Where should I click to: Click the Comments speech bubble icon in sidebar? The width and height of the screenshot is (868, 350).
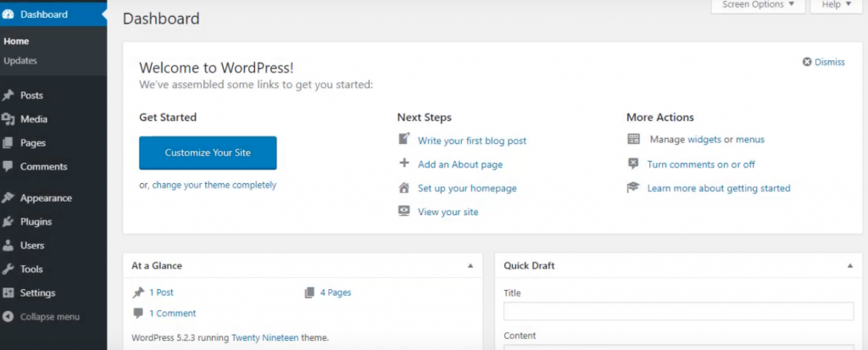8,166
